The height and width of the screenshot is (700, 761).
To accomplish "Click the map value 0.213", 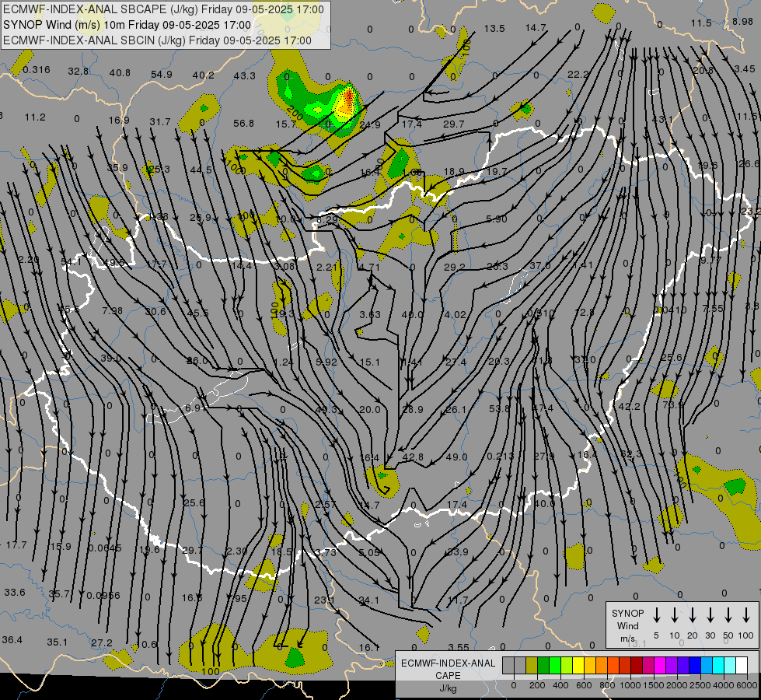I will point(501,456).
